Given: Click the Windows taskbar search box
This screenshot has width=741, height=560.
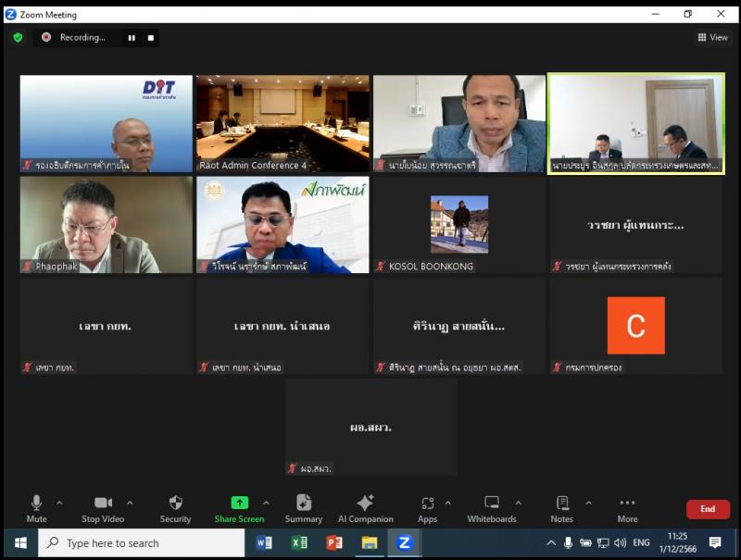Looking at the screenshot, I should 139,543.
